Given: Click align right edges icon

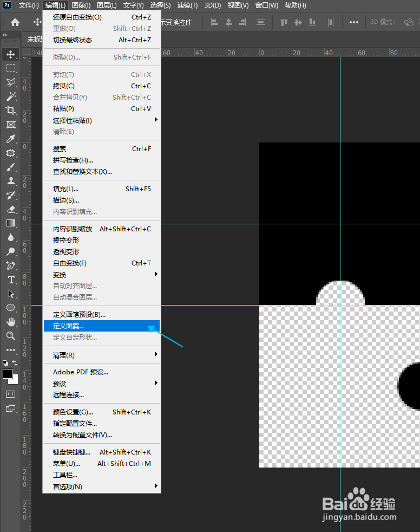Looking at the screenshot, I should pyautogui.click(x=242, y=22).
